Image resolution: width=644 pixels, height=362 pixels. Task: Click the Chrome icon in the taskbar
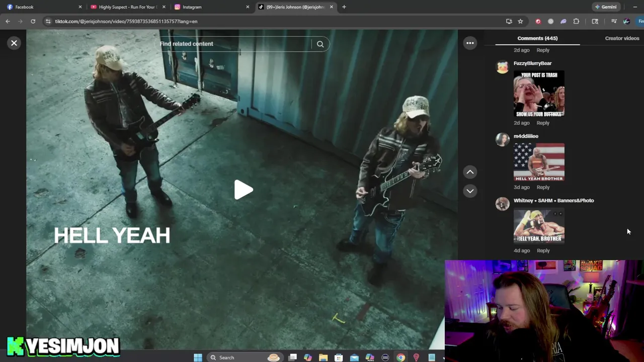400,357
